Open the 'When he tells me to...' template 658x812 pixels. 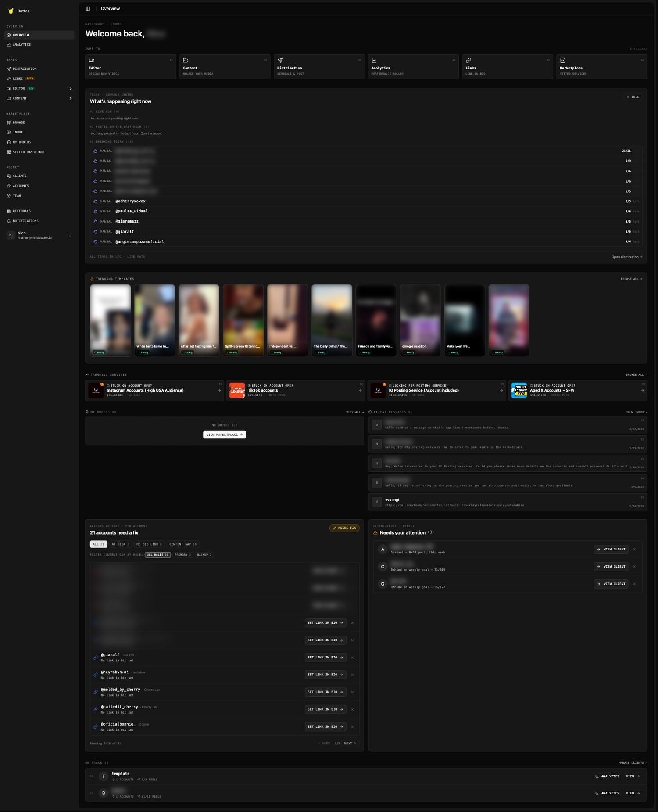(x=154, y=320)
